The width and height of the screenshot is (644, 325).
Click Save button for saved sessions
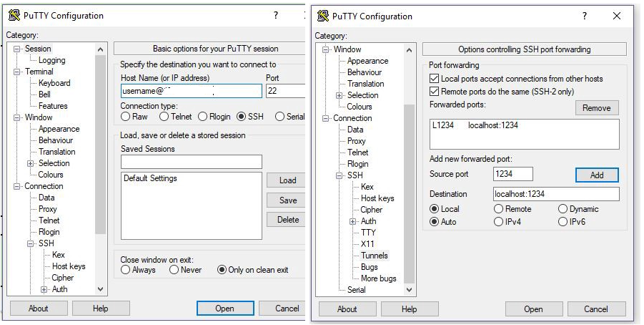pyautogui.click(x=287, y=200)
